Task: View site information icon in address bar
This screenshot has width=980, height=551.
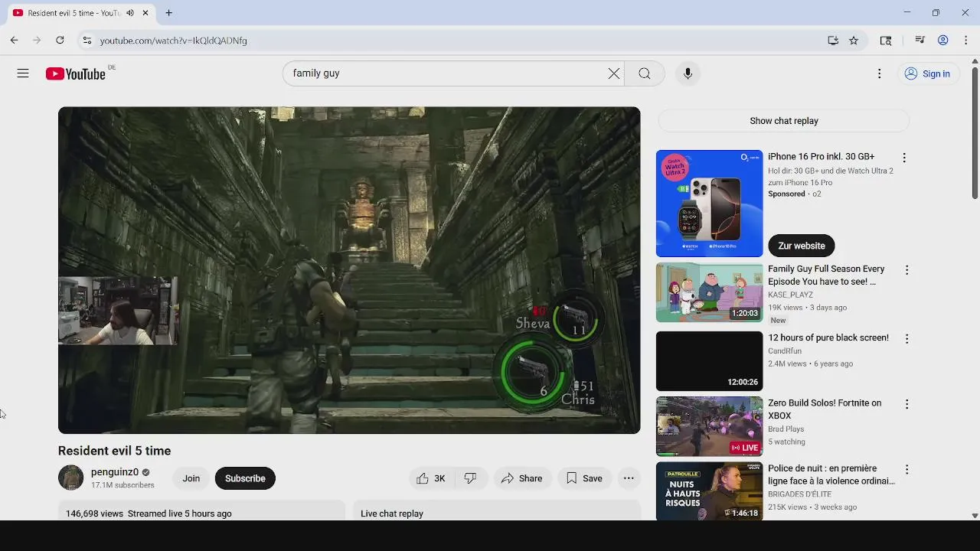Action: click(87, 41)
